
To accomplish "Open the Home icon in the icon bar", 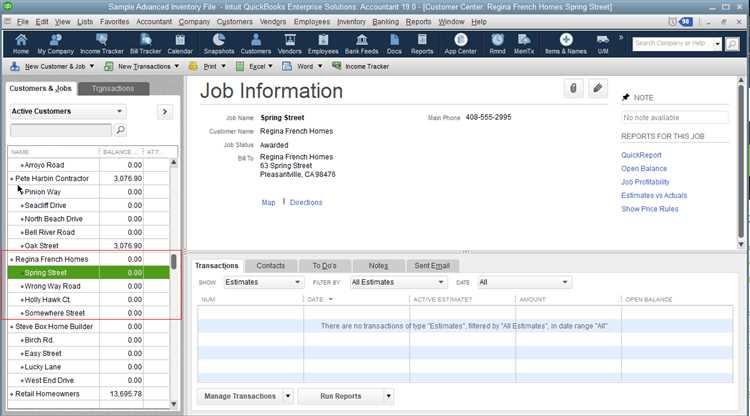I will coord(21,44).
